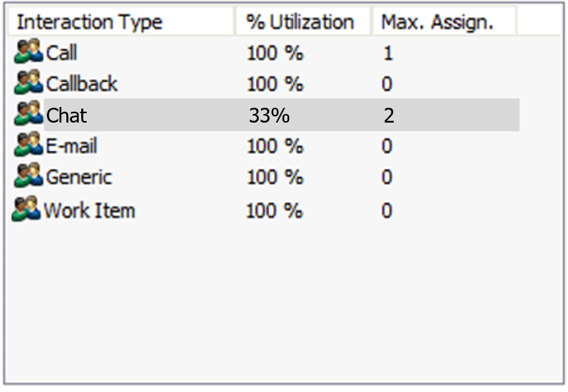Image resolution: width=568 pixels, height=392 pixels.
Task: Click Work Item's max assign value
Action: pos(387,210)
